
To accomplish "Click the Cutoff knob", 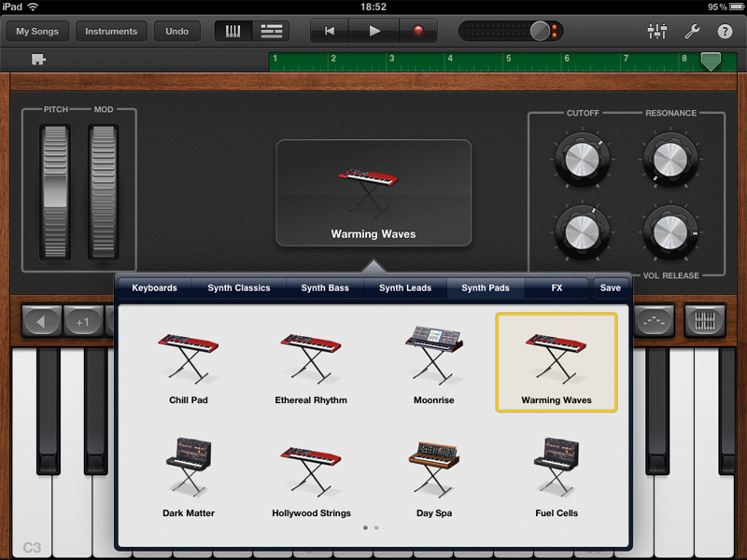I will pyautogui.click(x=582, y=160).
